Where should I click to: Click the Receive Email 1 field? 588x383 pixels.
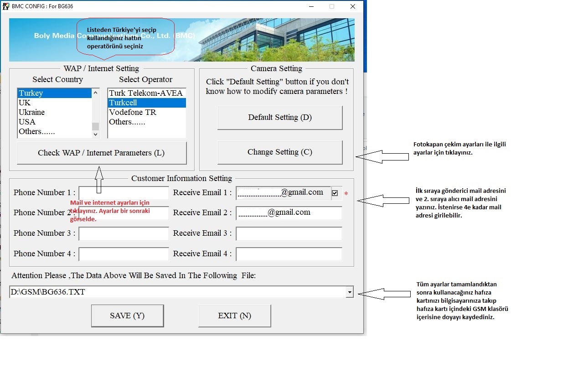pos(284,193)
